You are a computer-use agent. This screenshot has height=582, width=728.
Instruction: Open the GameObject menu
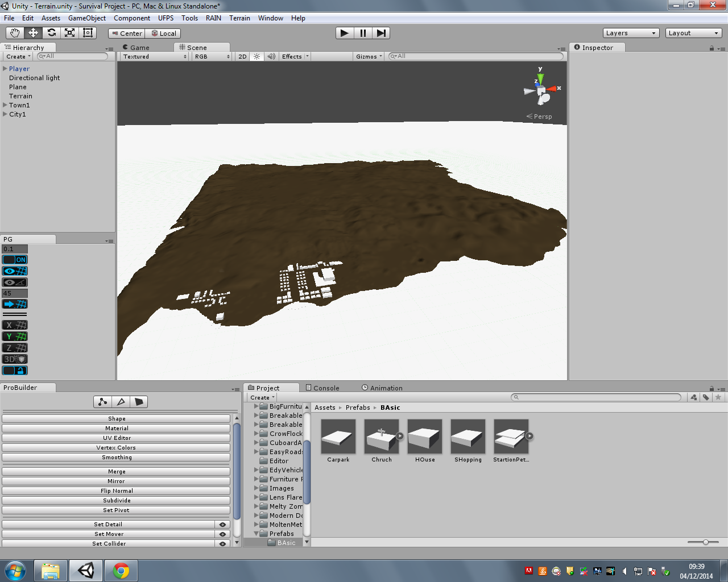86,18
